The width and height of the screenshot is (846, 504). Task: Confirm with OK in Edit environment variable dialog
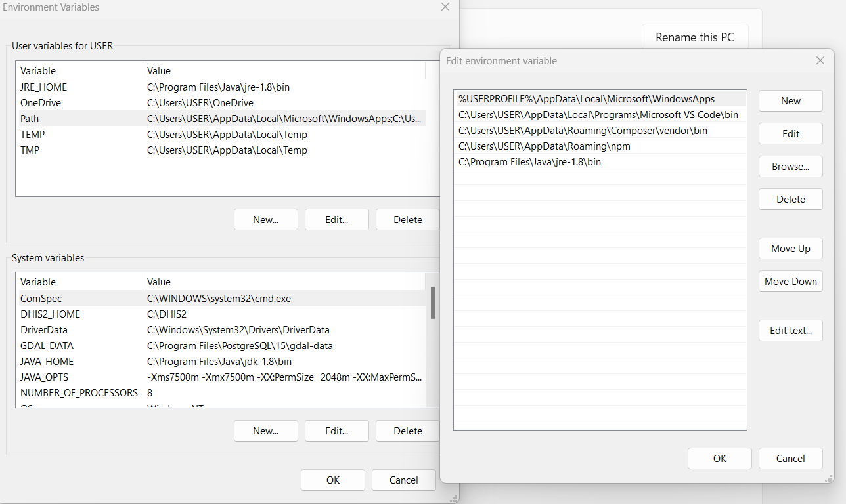coord(719,459)
